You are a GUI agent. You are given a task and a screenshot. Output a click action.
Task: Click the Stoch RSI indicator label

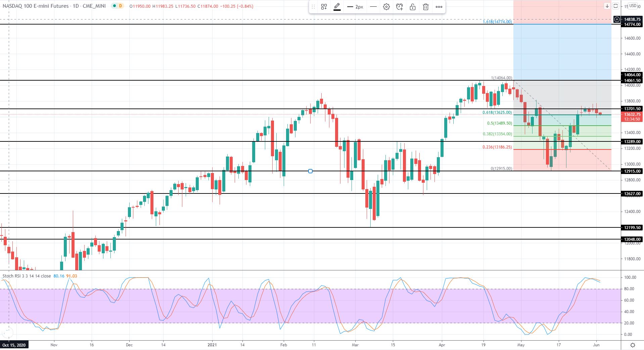pyautogui.click(x=27, y=276)
